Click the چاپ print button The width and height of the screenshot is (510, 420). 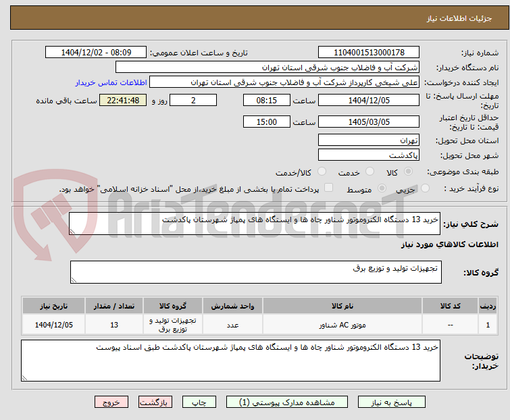point(199,402)
